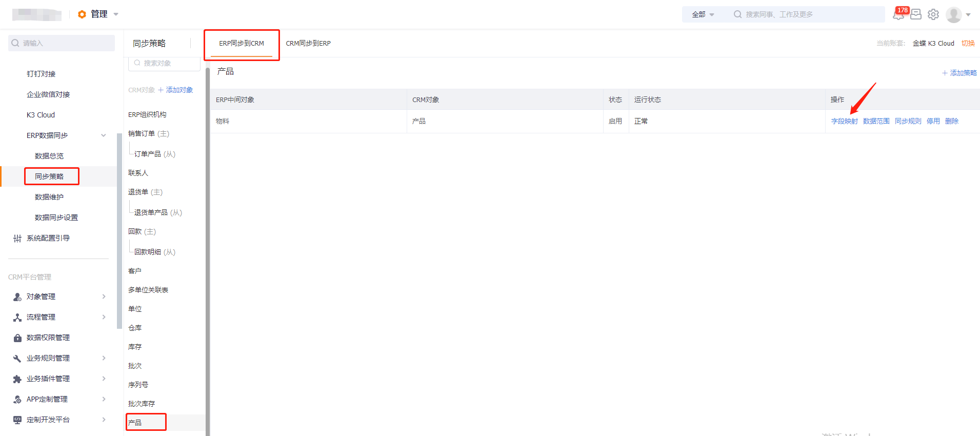Viewport: 980px width, 436px height.
Task: Click the 数据权限管理 lock icon
Action: tap(17, 338)
